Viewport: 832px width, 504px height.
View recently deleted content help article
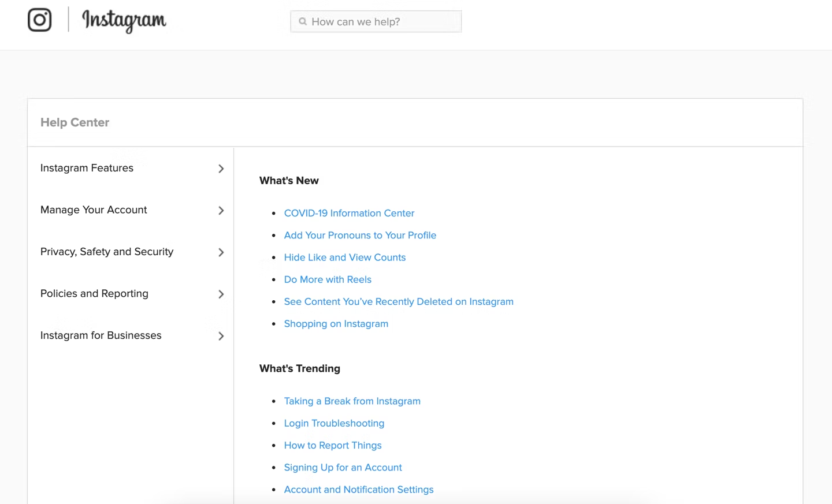click(399, 301)
